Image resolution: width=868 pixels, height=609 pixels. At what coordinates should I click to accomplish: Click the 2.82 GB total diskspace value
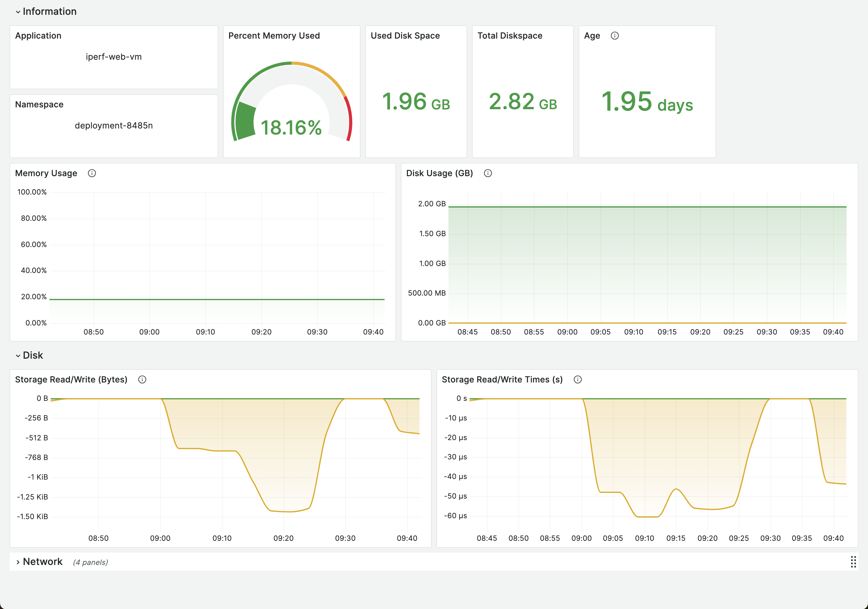(x=523, y=102)
